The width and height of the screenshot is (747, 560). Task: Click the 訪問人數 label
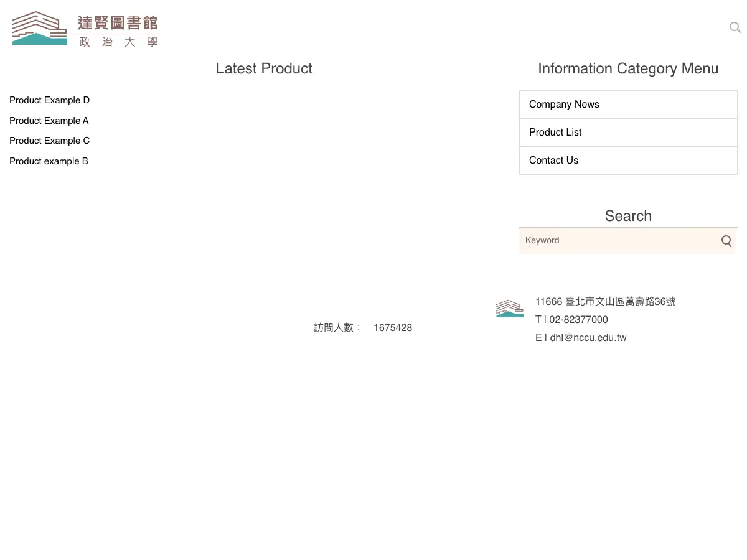tap(337, 327)
